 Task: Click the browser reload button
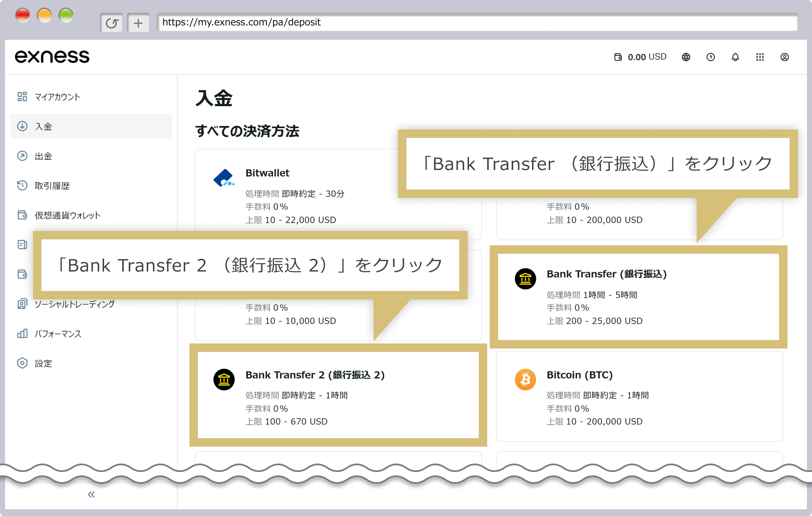[112, 23]
